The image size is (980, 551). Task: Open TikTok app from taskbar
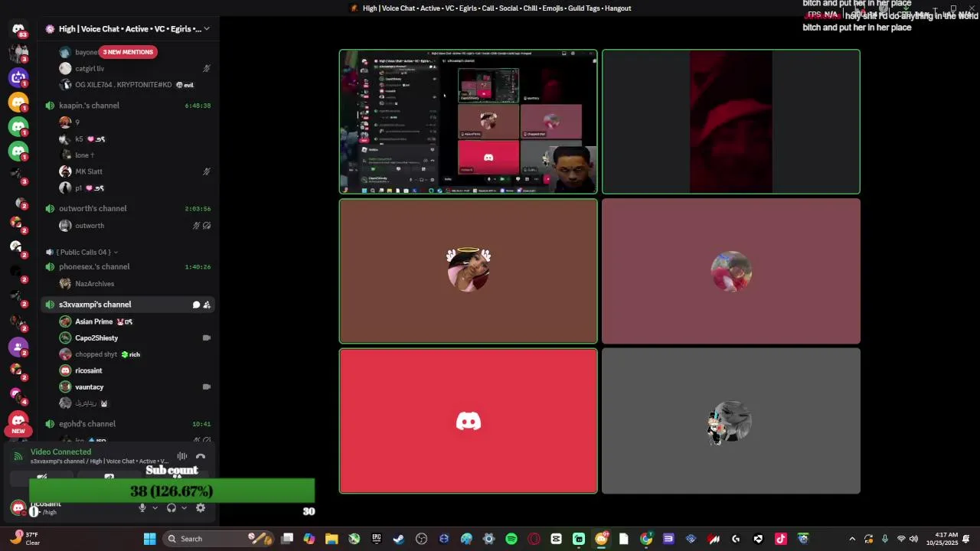[x=780, y=539]
